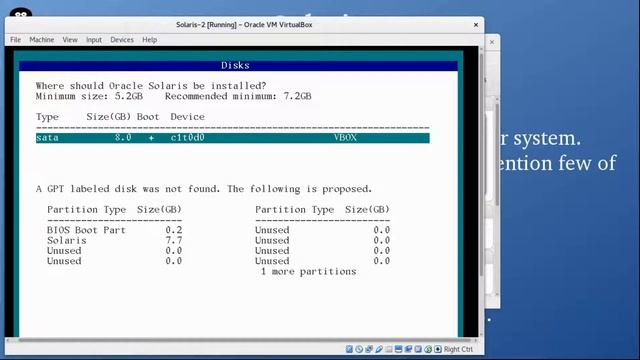
Task: Click the video capture status icon
Action: pos(408,349)
